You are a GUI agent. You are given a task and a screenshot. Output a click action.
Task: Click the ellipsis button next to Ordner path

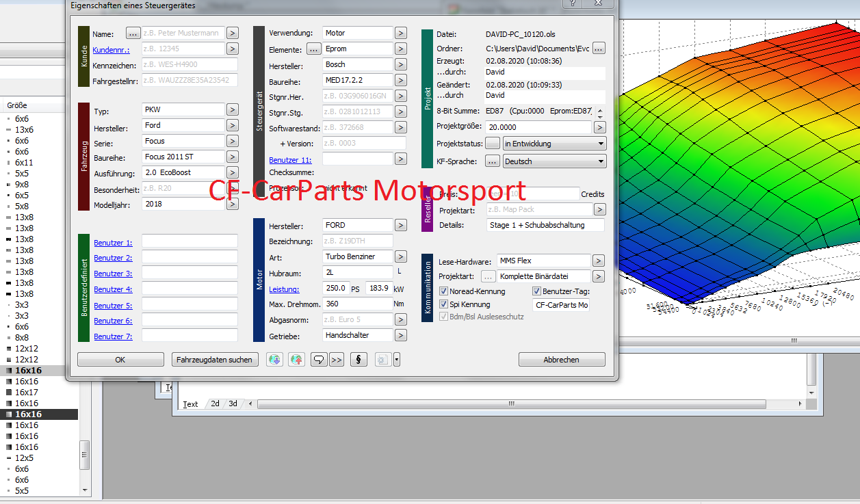599,49
